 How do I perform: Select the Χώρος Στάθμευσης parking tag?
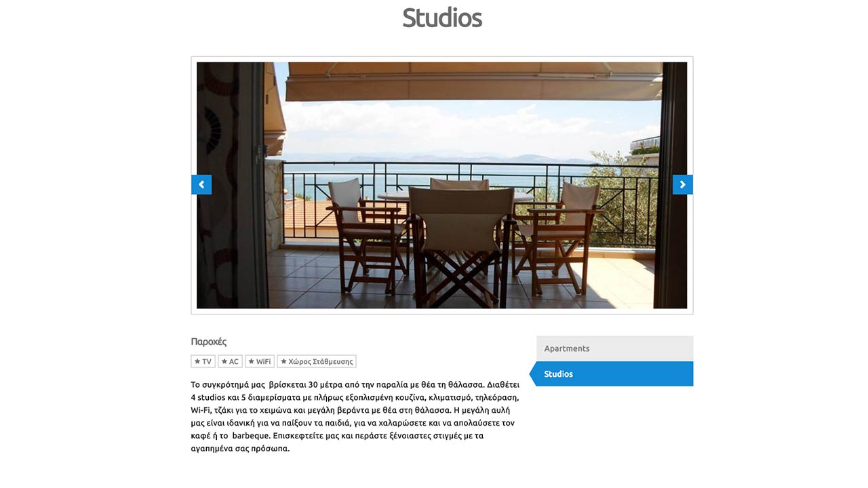tap(317, 362)
